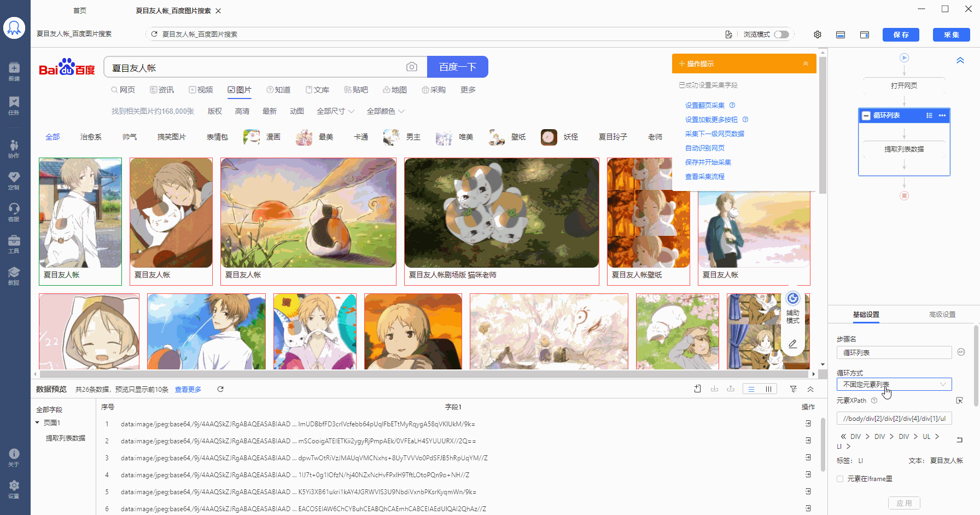
Task: Click the camera image-search icon in Baidu box
Action: (412, 67)
